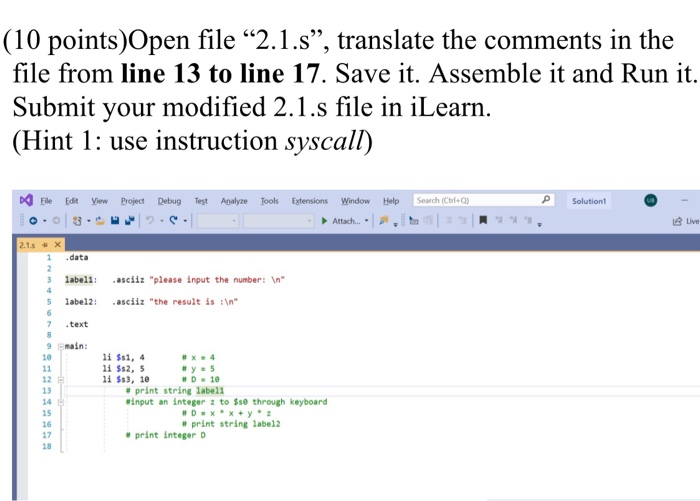This screenshot has width=700, height=501.
Task: Click the Redo arrow icon
Action: coord(174,220)
